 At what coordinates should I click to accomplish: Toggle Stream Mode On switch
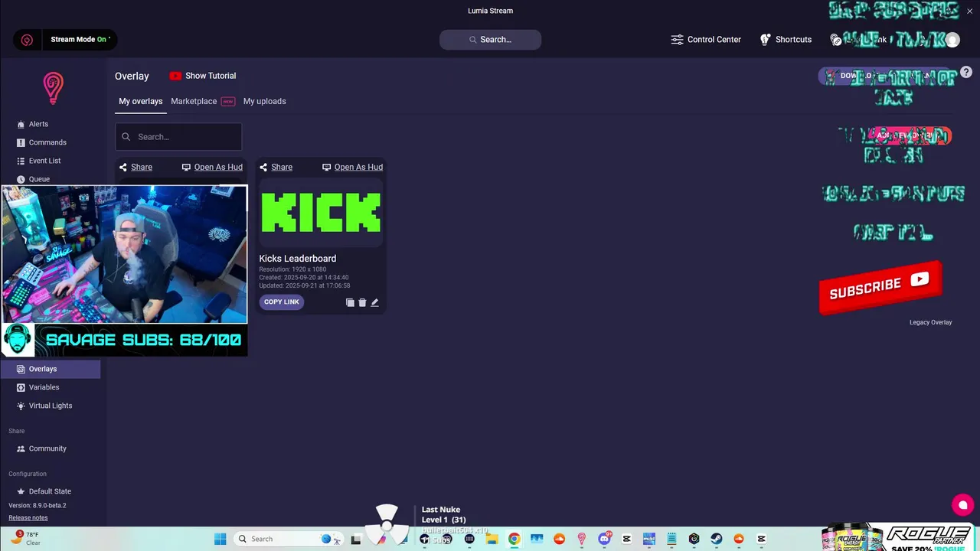point(80,40)
